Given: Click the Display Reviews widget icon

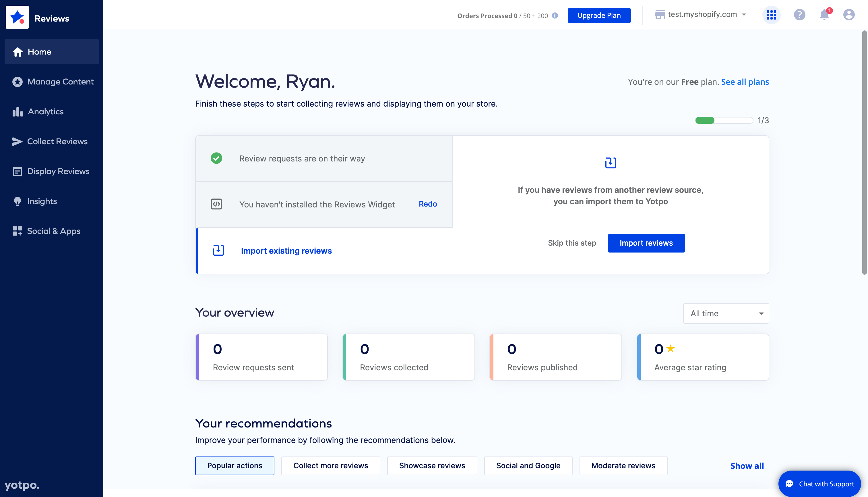Looking at the screenshot, I should pos(18,171).
